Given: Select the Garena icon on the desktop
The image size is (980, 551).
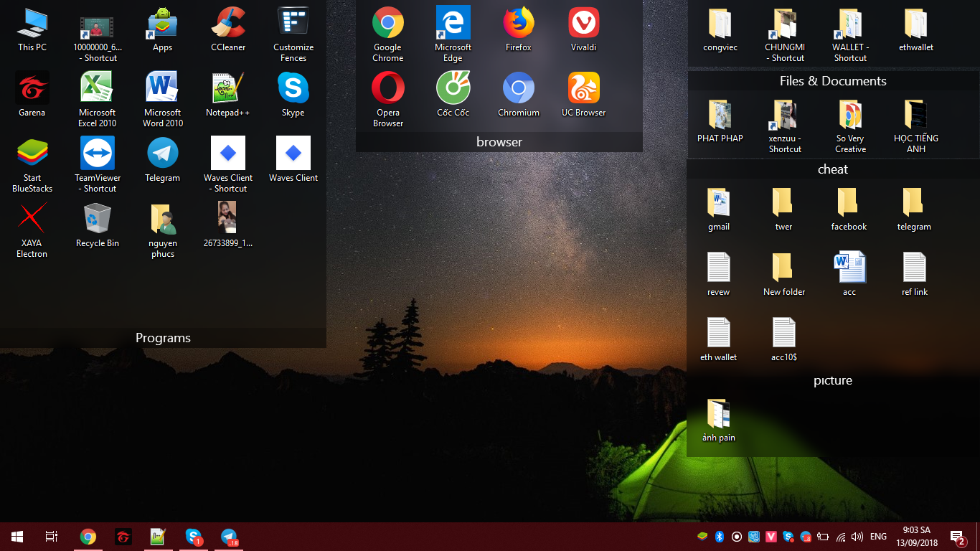Looking at the screenshot, I should 32,95.
